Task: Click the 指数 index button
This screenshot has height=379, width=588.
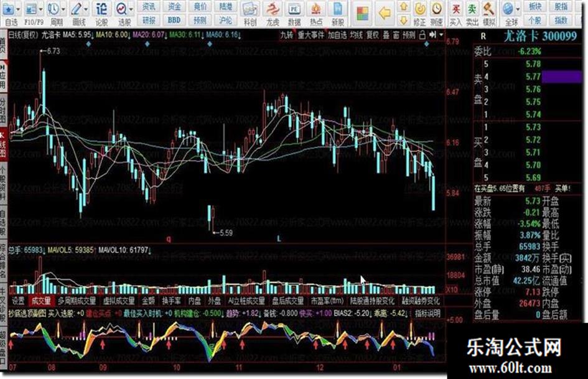Action: tap(561, 20)
